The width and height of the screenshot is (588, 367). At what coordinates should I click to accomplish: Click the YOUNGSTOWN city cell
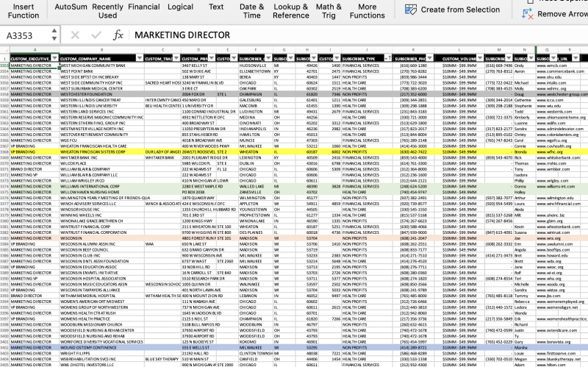point(256,210)
